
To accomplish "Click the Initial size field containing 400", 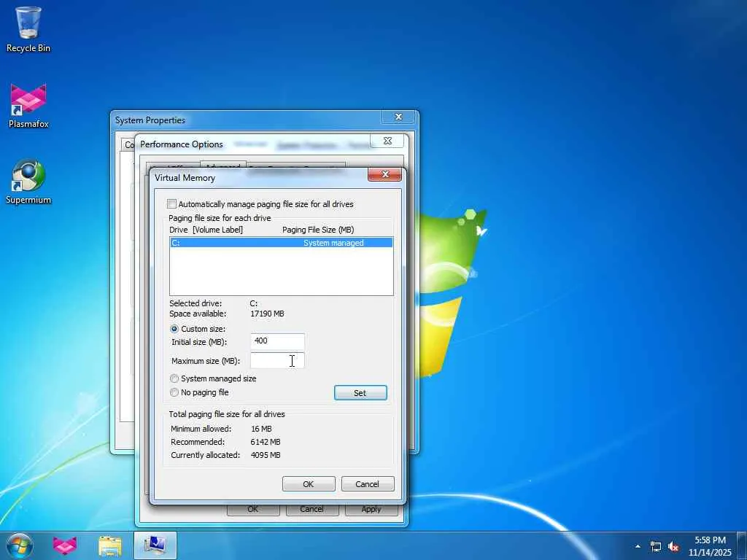I will (x=277, y=341).
